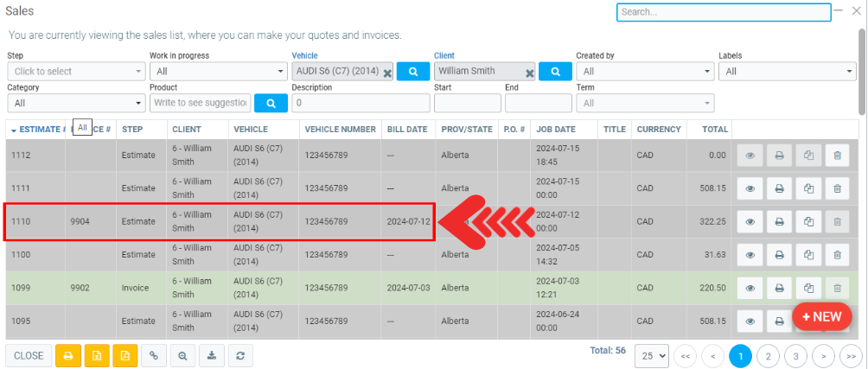Export the list with the Excel icon
Screen dimensions: 868x369
click(x=97, y=355)
